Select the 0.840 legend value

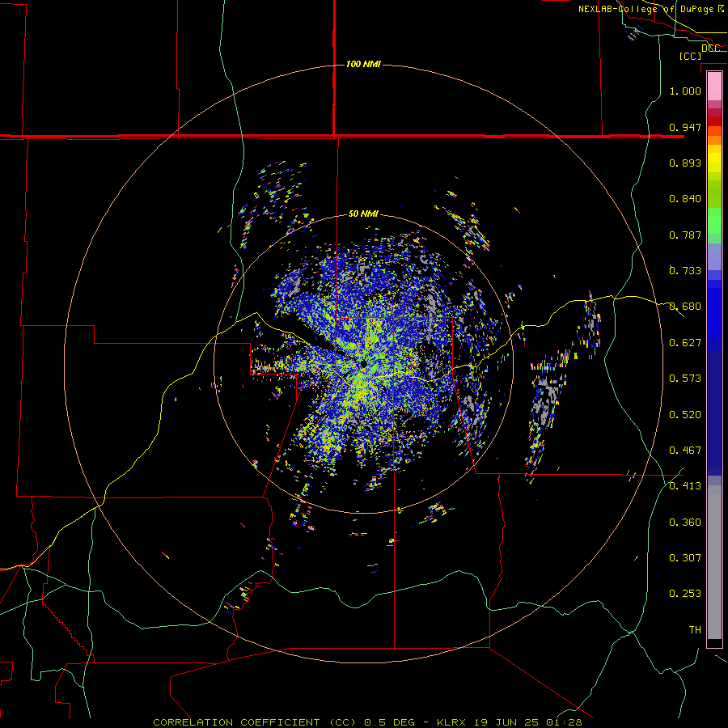685,199
